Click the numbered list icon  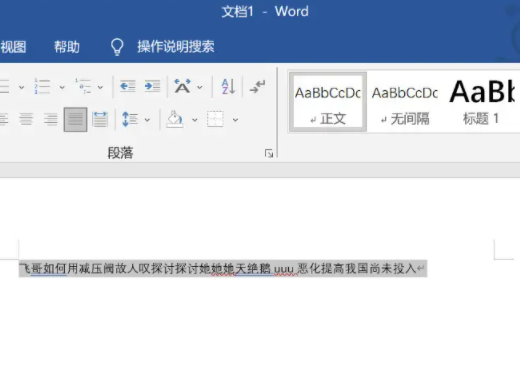(x=42, y=87)
